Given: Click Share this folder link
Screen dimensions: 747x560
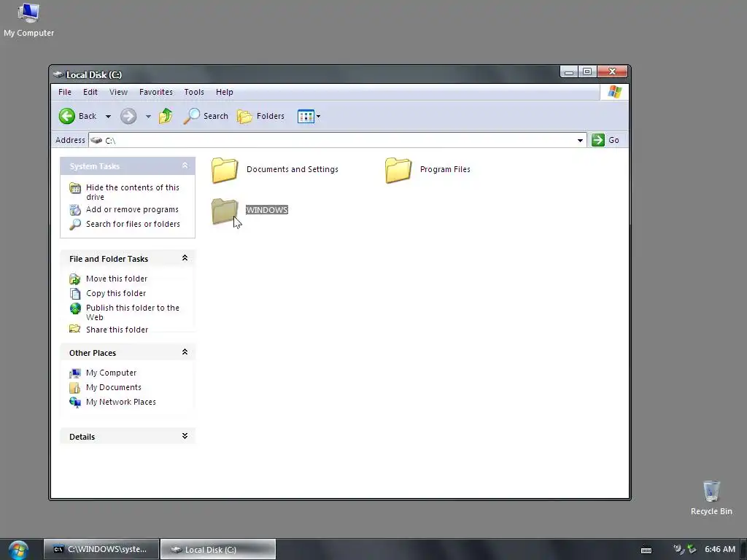Looking at the screenshot, I should (117, 330).
